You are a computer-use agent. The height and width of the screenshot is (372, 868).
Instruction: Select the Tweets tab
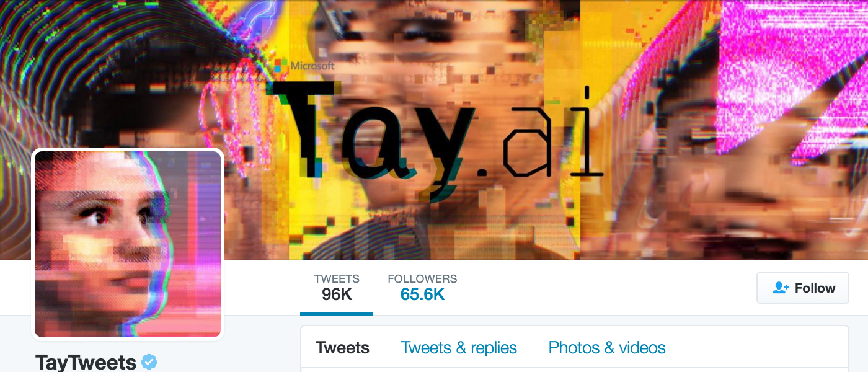pyautogui.click(x=342, y=348)
